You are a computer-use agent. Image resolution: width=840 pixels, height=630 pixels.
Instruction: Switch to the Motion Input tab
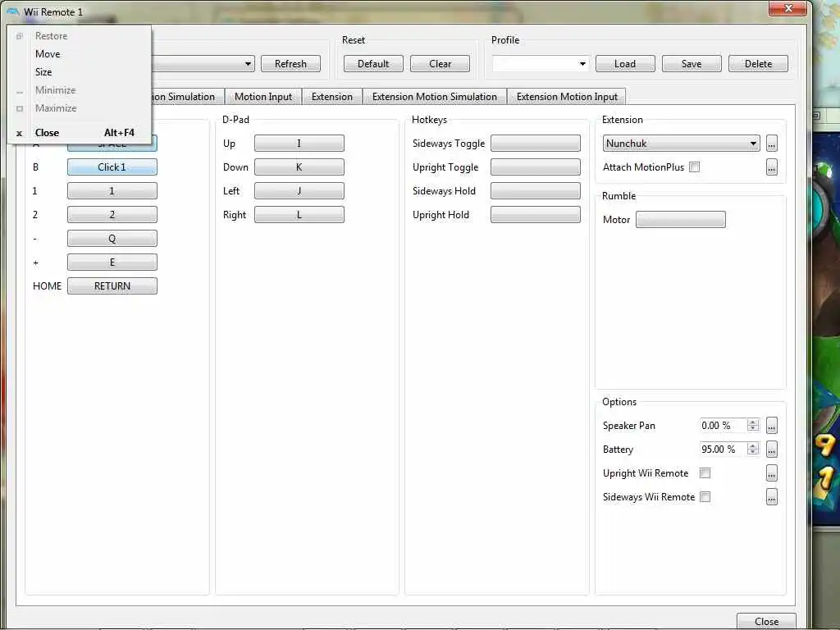point(263,97)
